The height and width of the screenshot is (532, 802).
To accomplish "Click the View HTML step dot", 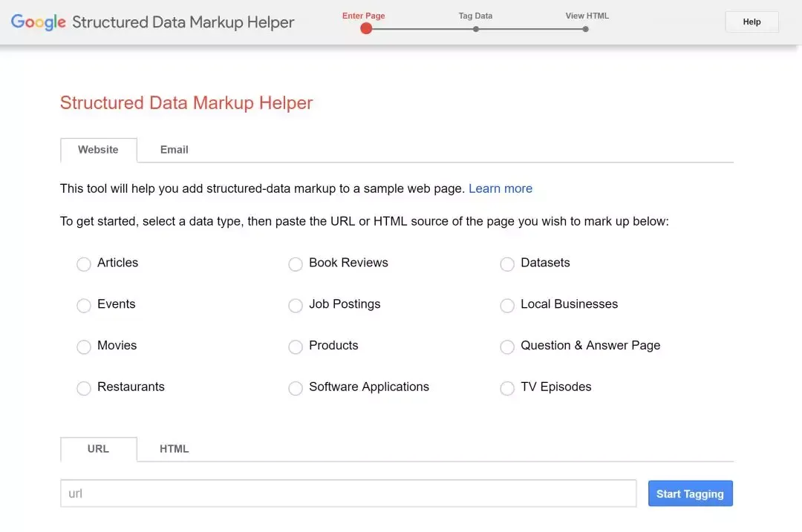I will pos(586,30).
